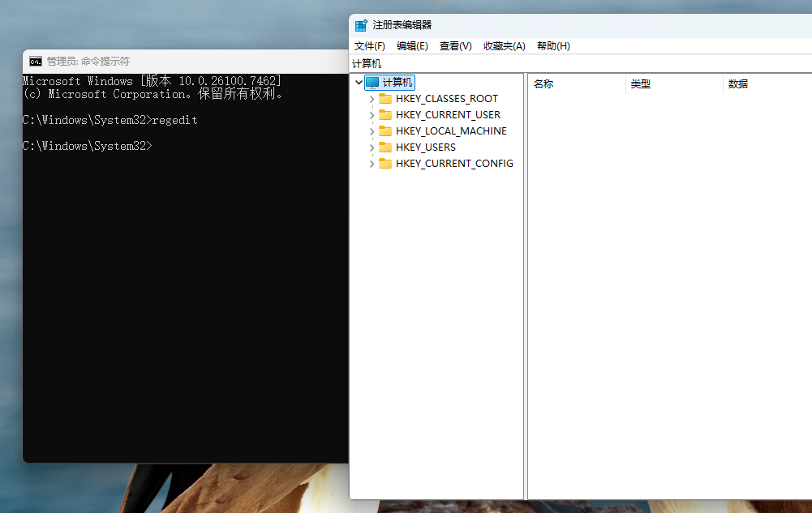Select HKEY_CLASSES_ROOT key label
812x513 pixels.
447,99
